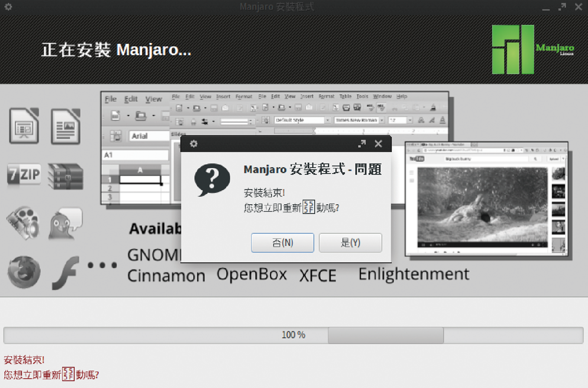Click the Flash player icon in the slideshow

tap(65, 273)
